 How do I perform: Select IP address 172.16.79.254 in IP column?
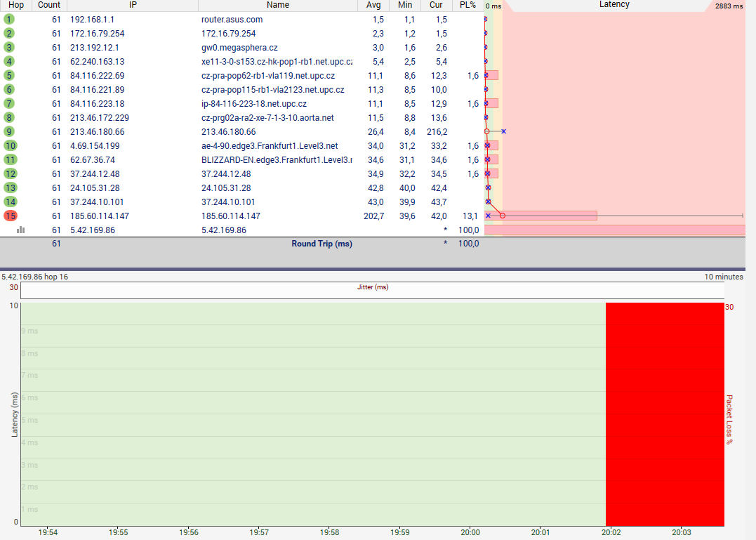point(98,34)
